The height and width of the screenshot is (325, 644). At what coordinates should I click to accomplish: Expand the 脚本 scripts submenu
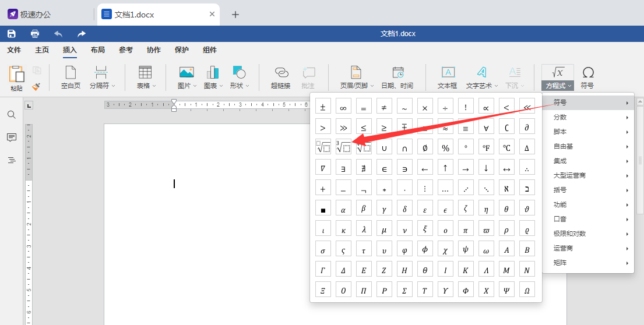588,132
